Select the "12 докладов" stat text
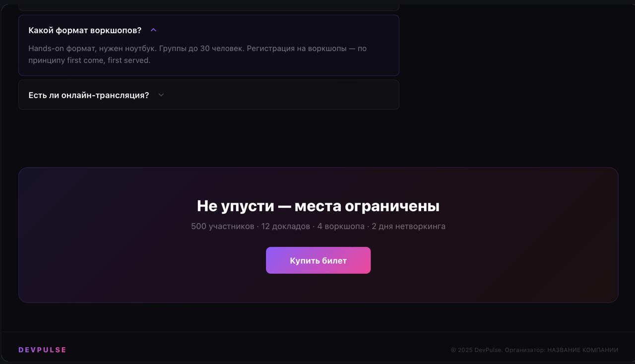 tap(286, 227)
